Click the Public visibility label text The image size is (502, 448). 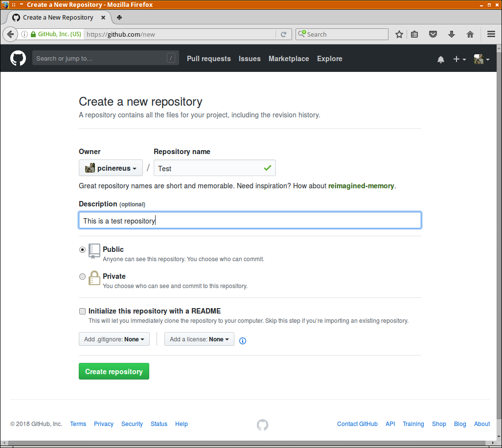[113, 249]
